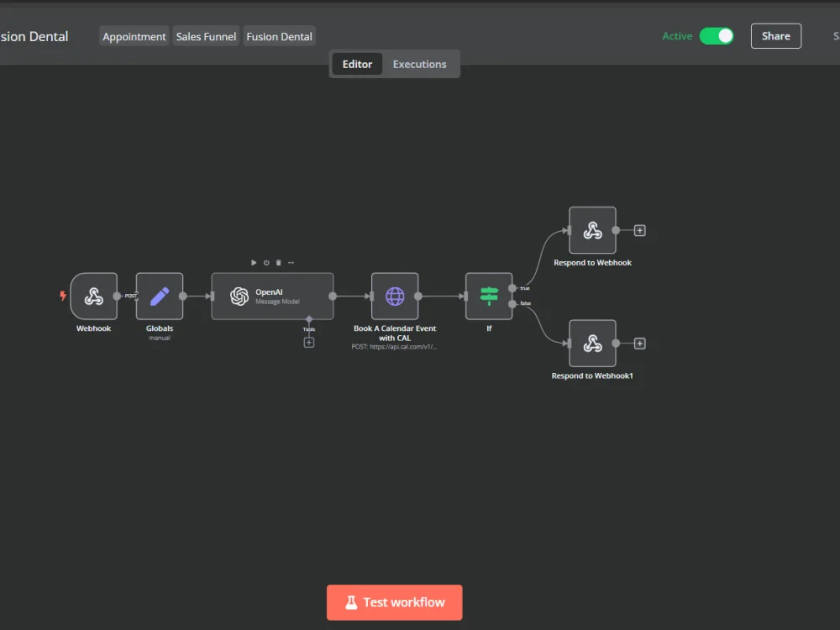Open the Book A Calendar Event globe node

point(395,297)
